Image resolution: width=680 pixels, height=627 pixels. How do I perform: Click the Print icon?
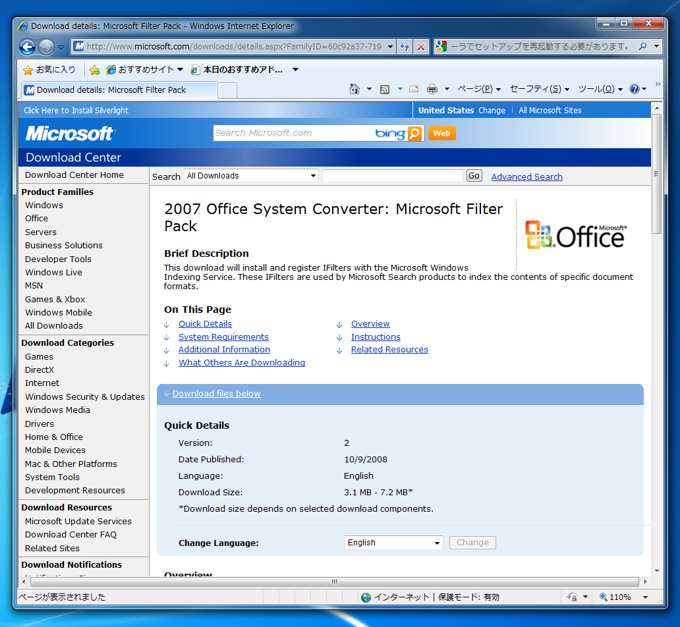coord(432,89)
